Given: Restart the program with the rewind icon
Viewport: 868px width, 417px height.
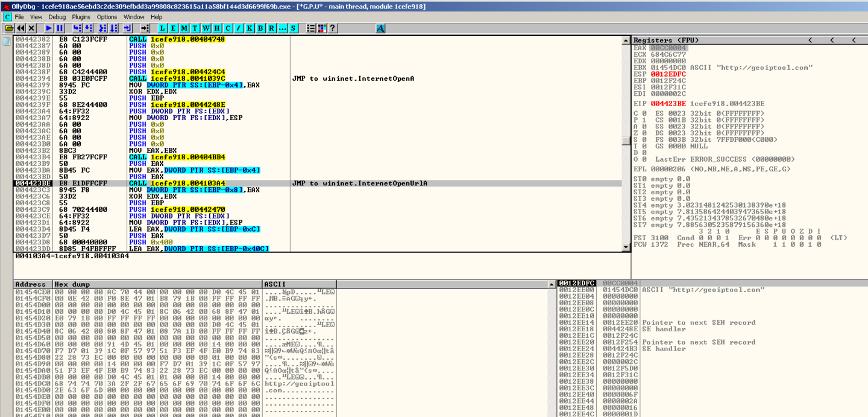Looking at the screenshot, I should click(20, 28).
